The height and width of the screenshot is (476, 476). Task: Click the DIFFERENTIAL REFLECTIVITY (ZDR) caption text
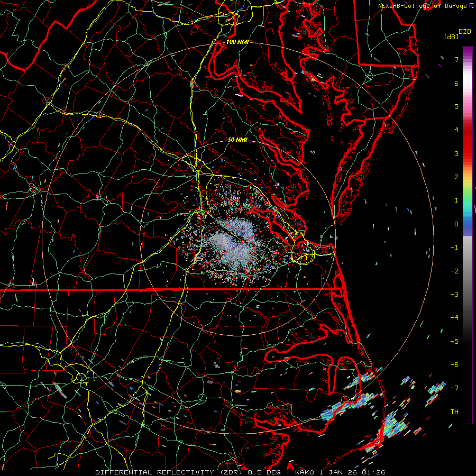tap(169, 472)
